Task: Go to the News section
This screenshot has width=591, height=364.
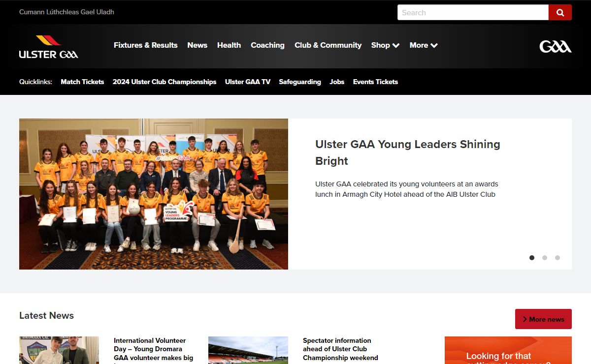Action: pos(197,45)
